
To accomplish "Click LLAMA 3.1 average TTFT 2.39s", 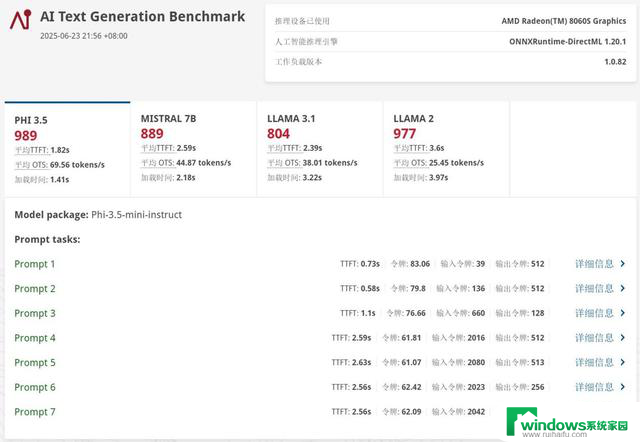I will pos(295,148).
